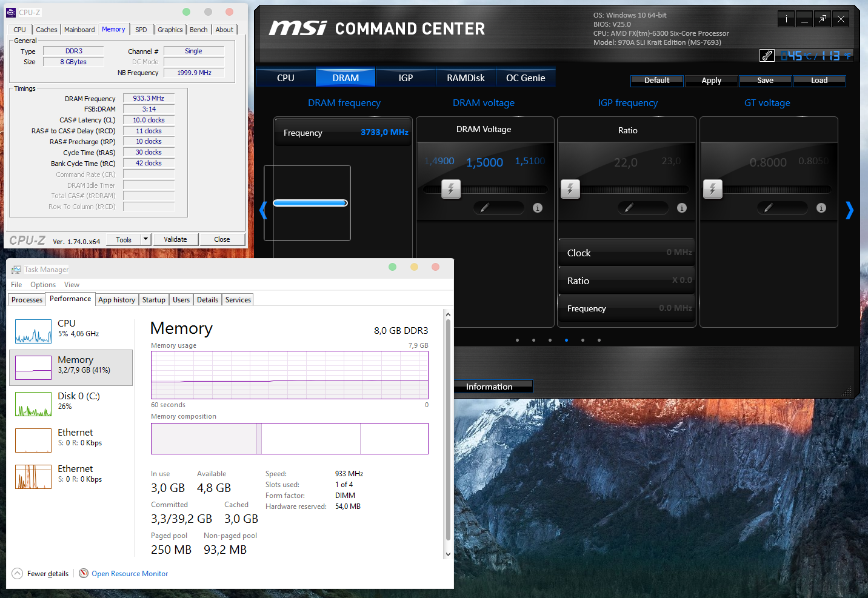Open Task Manager View menu

72,285
